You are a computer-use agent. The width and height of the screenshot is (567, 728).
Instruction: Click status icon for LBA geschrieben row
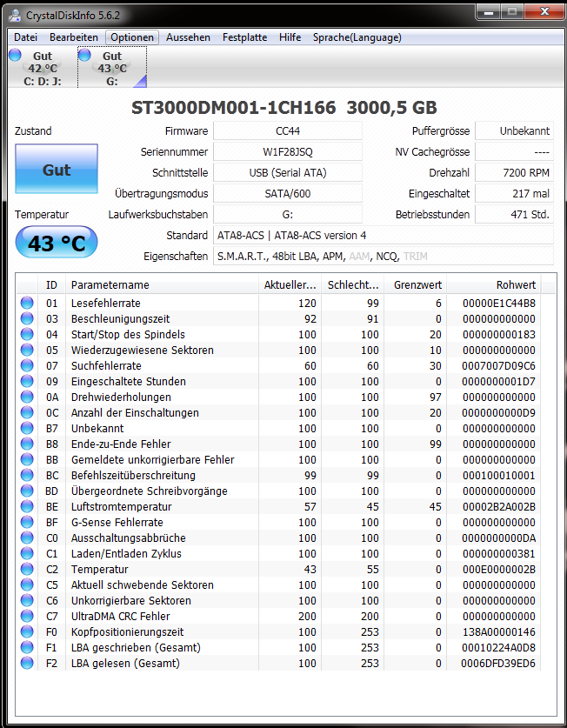tap(27, 647)
